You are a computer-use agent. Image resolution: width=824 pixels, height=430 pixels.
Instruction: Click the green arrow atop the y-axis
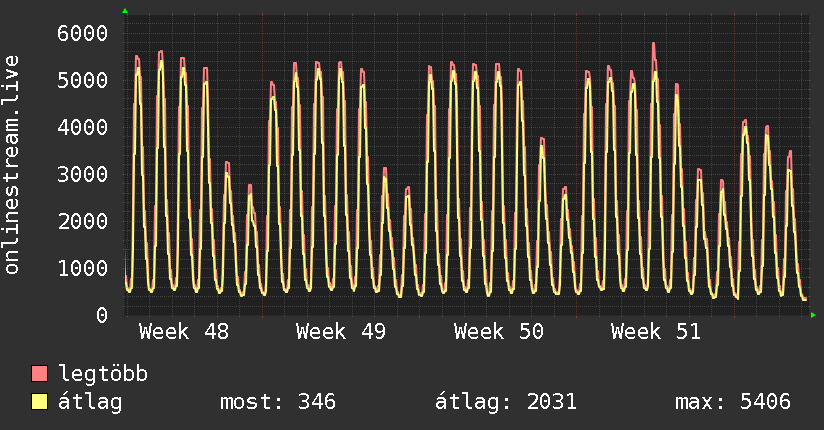(125, 11)
